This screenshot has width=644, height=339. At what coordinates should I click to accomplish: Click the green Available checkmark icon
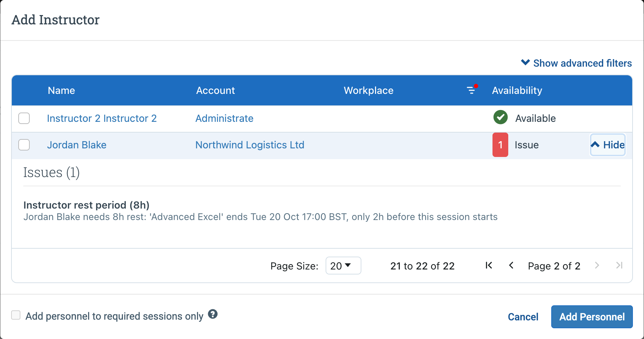pos(500,117)
